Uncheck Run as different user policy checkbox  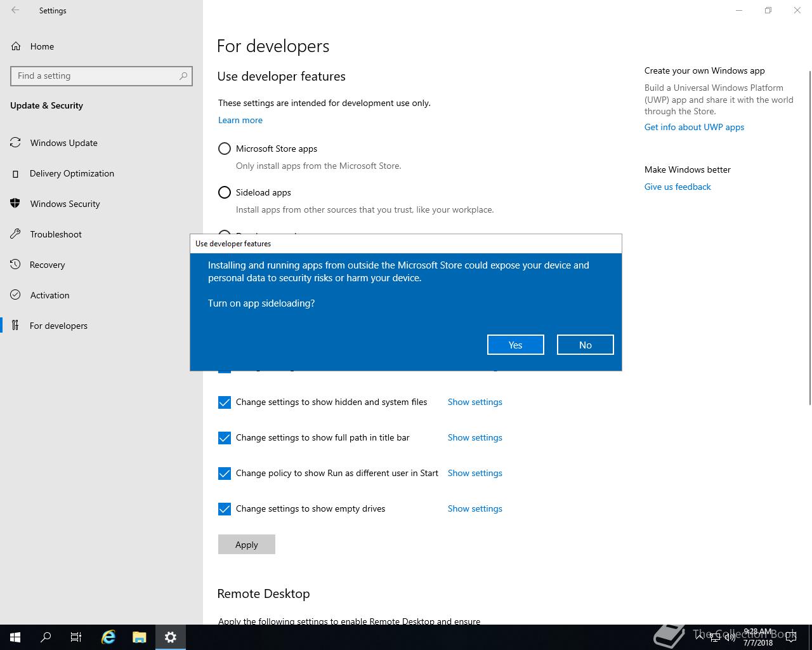pyautogui.click(x=225, y=474)
